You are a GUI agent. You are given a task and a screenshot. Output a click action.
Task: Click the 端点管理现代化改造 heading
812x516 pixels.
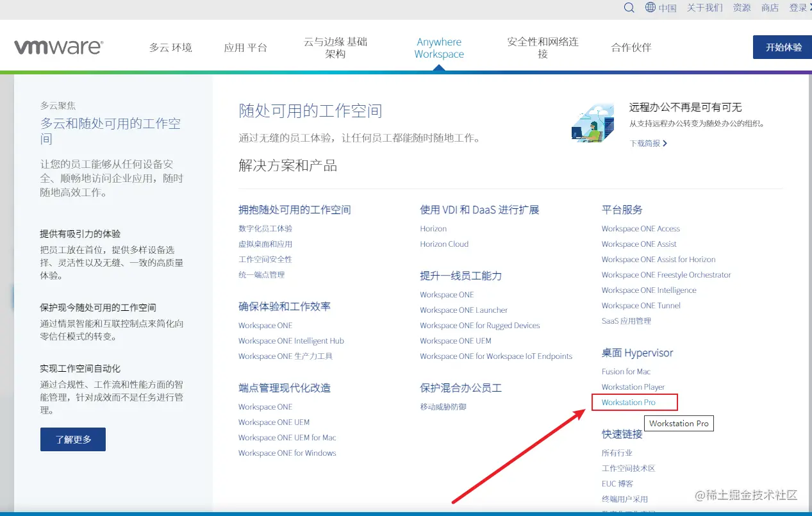coord(285,388)
